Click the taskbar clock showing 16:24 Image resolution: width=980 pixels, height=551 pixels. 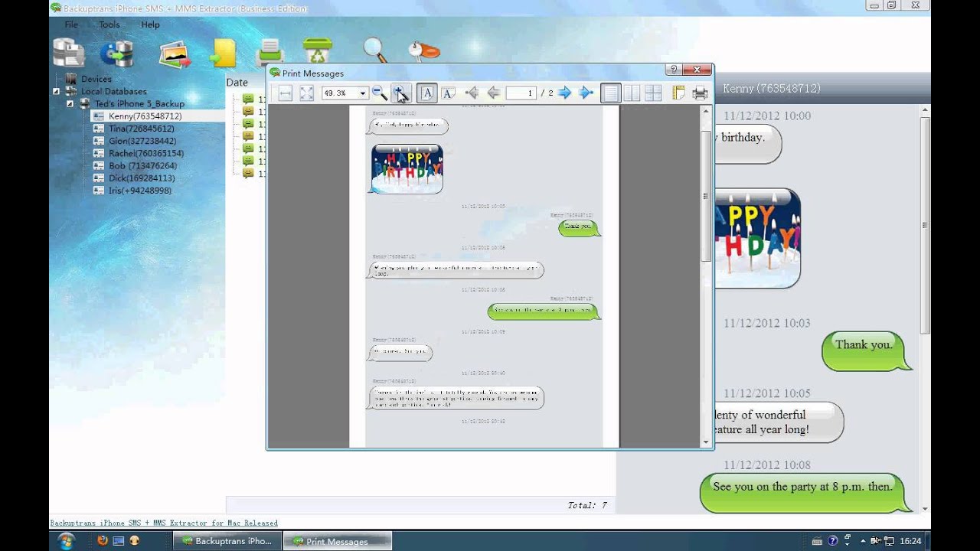[910, 541]
